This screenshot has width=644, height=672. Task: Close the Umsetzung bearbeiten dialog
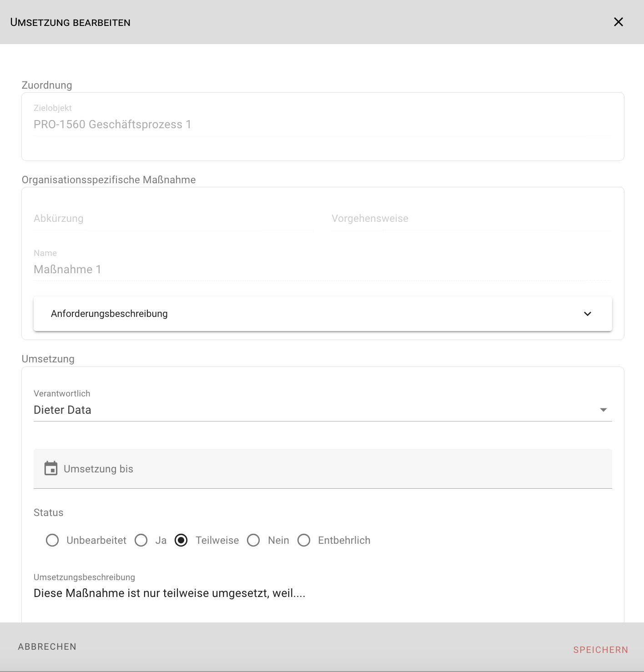click(x=618, y=22)
